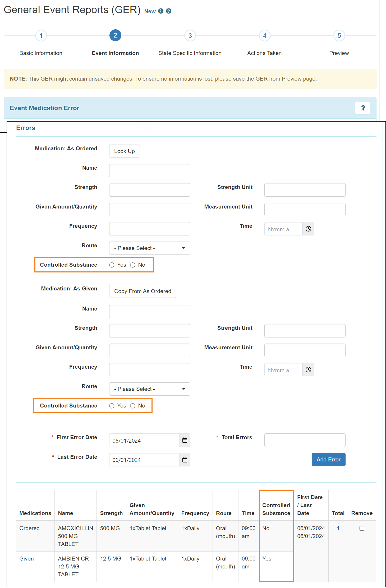Expand the As Given Route dropdown
Screen dimensions: 386x588
point(150,389)
